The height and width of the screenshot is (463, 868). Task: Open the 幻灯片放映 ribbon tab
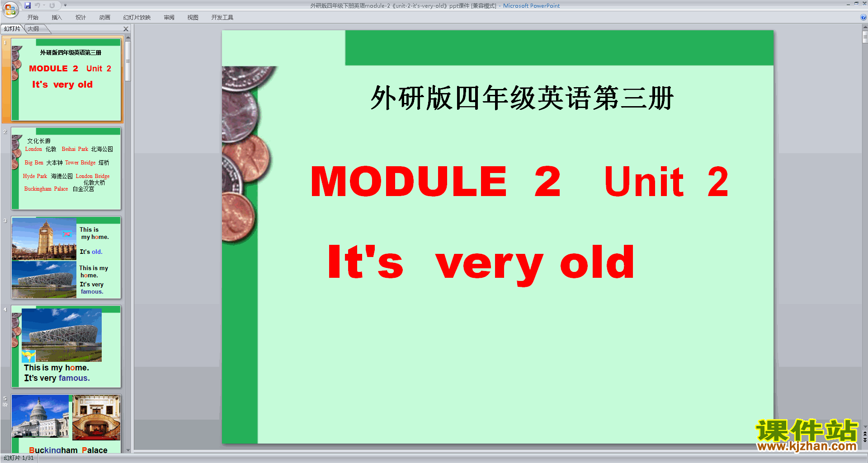137,18
